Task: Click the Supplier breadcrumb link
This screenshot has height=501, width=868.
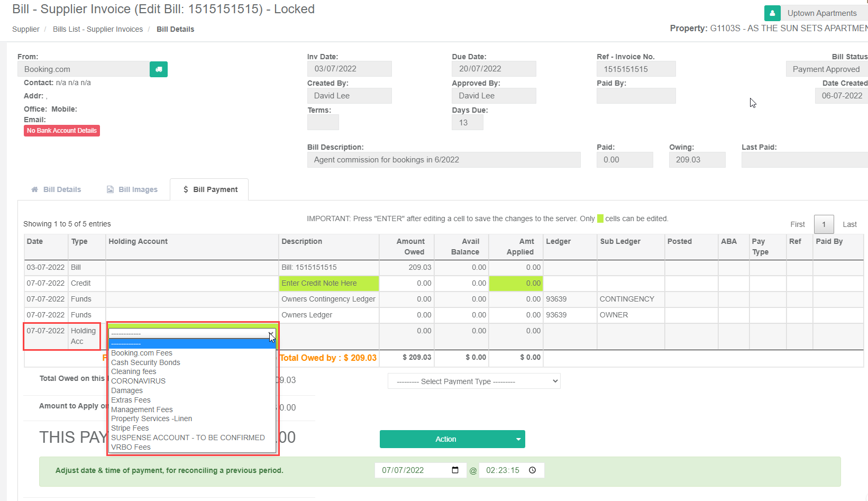Action: pos(26,29)
